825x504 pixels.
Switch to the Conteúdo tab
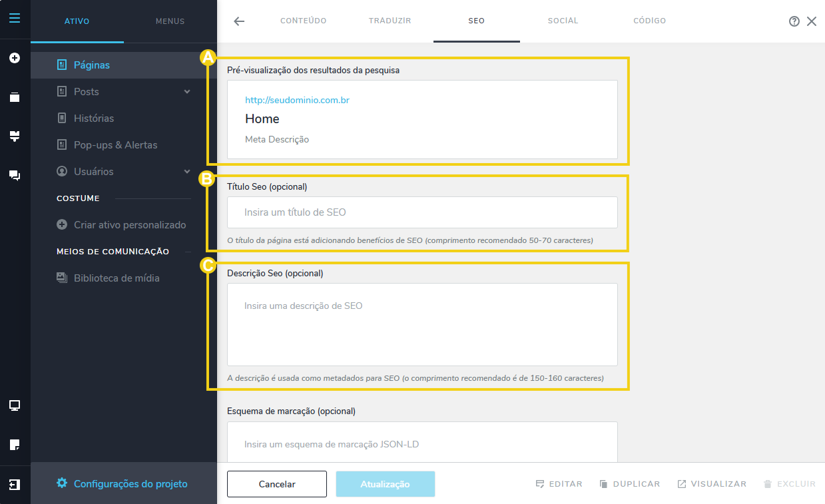303,21
